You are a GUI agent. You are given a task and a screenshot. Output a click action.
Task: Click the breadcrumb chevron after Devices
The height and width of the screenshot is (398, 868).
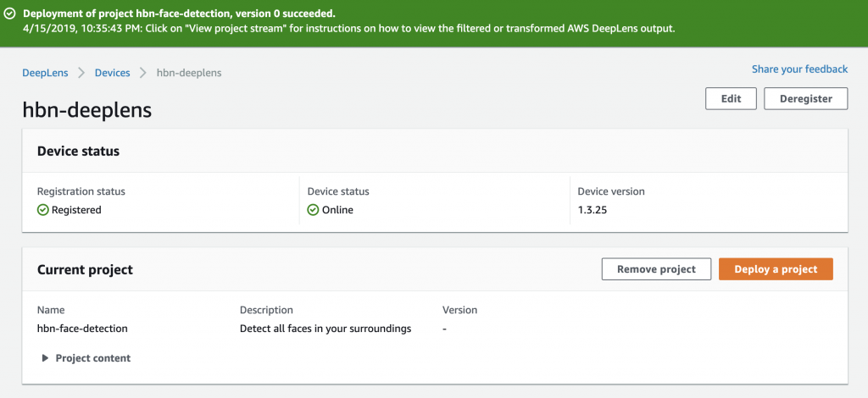click(143, 73)
